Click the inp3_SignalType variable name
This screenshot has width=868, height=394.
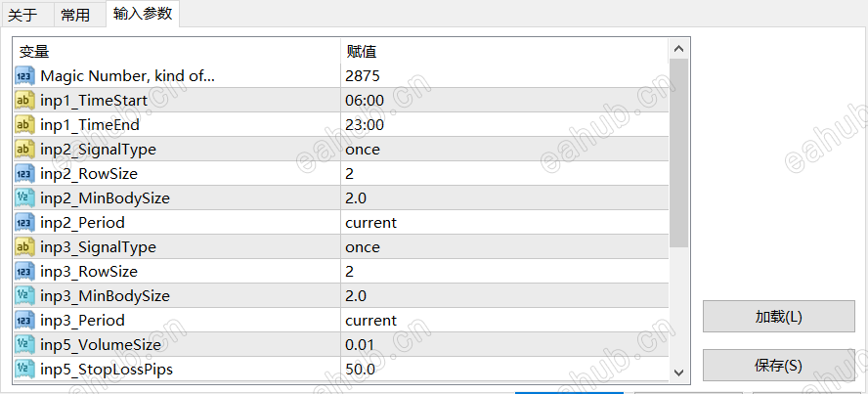pyautogui.click(x=98, y=247)
